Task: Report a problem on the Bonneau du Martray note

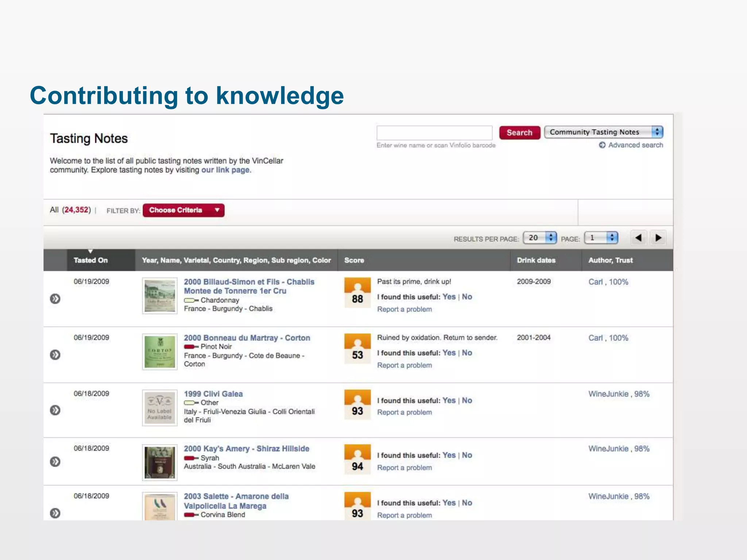Action: point(405,365)
